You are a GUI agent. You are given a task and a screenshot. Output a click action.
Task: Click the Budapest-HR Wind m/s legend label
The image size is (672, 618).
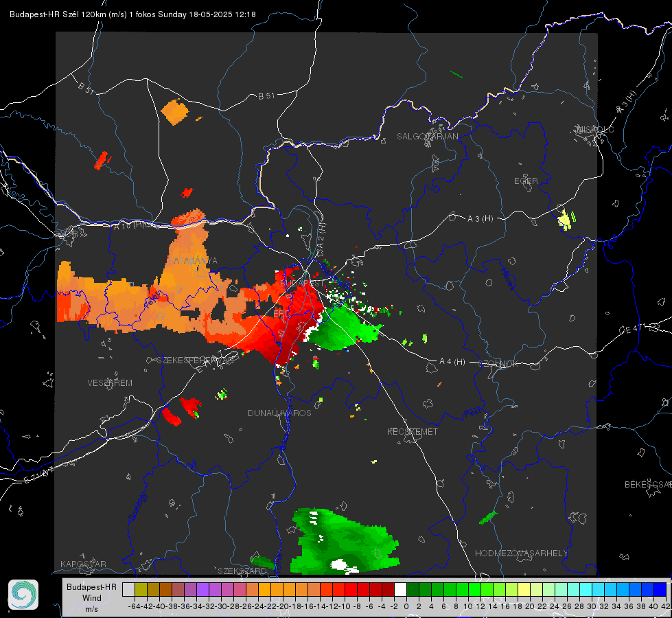(x=91, y=597)
